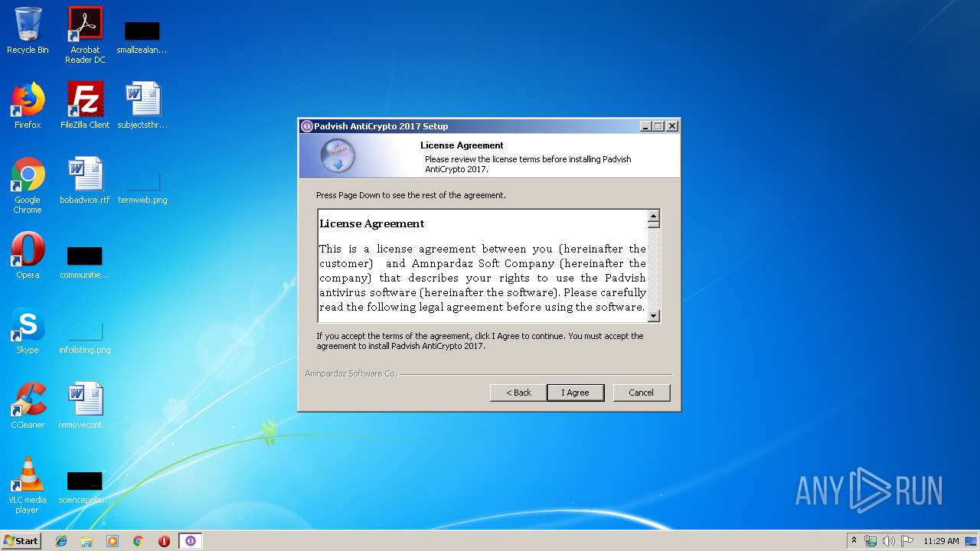The image size is (980, 551).
Task: Select the Acrobat Reader DC shortcut
Action: click(85, 35)
